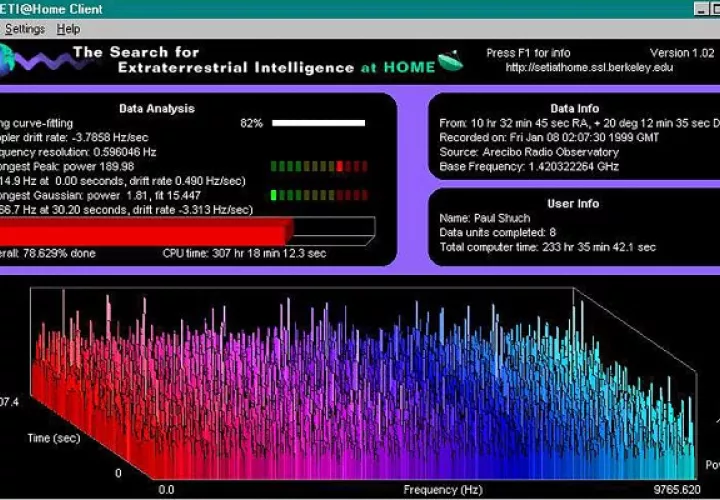Click the satellite dish icon in banner
This screenshot has width=720, height=500.
[x=450, y=62]
